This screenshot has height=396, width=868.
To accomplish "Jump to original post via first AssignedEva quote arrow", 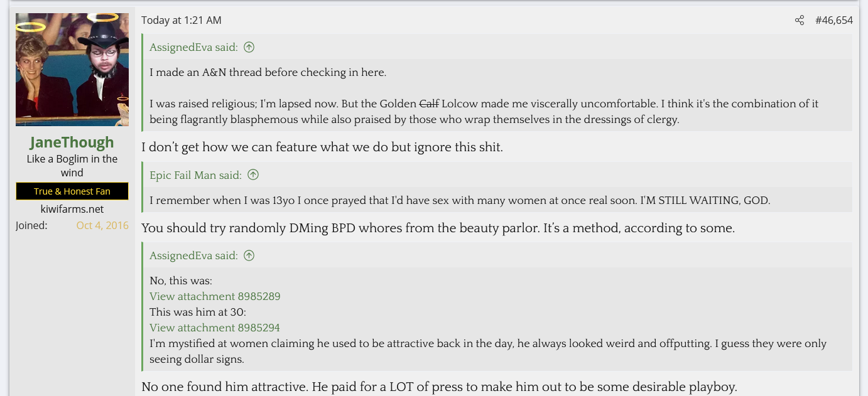I will tap(249, 47).
